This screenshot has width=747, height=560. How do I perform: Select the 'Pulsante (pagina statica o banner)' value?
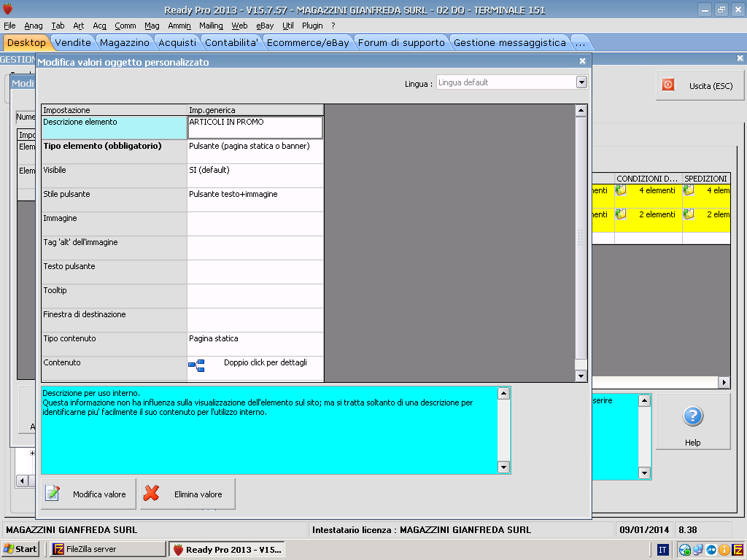[255, 152]
